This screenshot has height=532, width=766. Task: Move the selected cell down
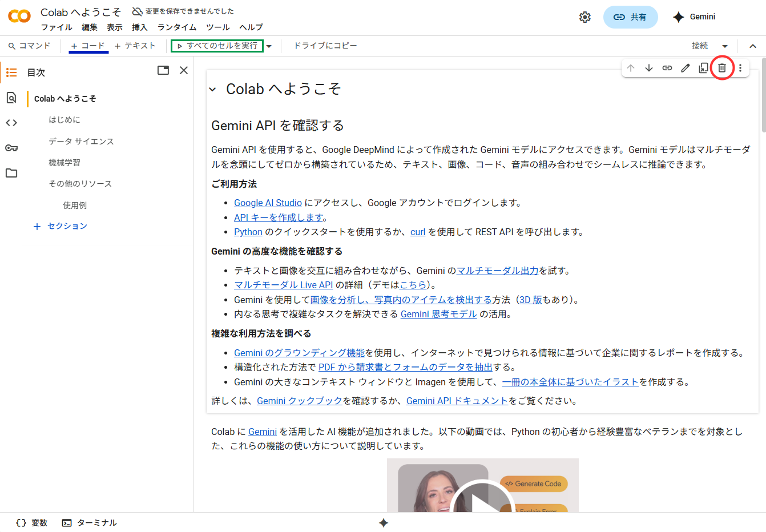[649, 67]
